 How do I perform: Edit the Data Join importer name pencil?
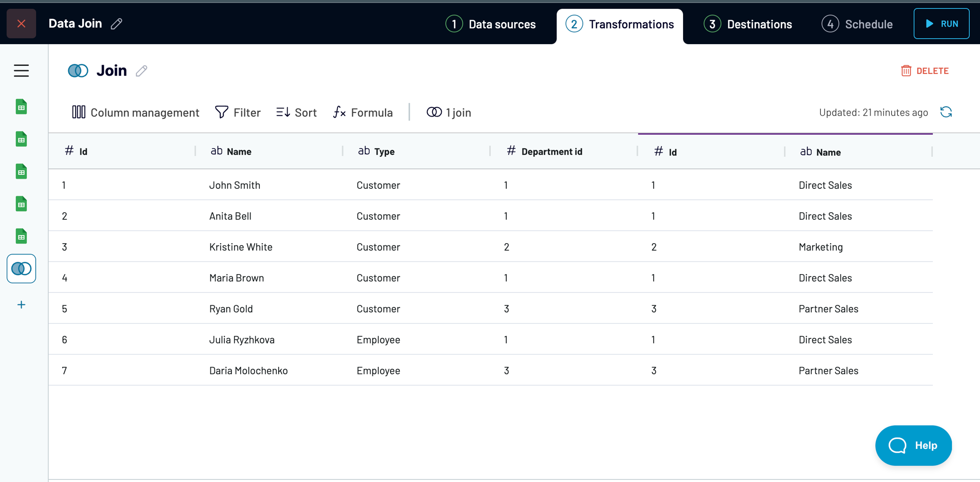pyautogui.click(x=117, y=23)
